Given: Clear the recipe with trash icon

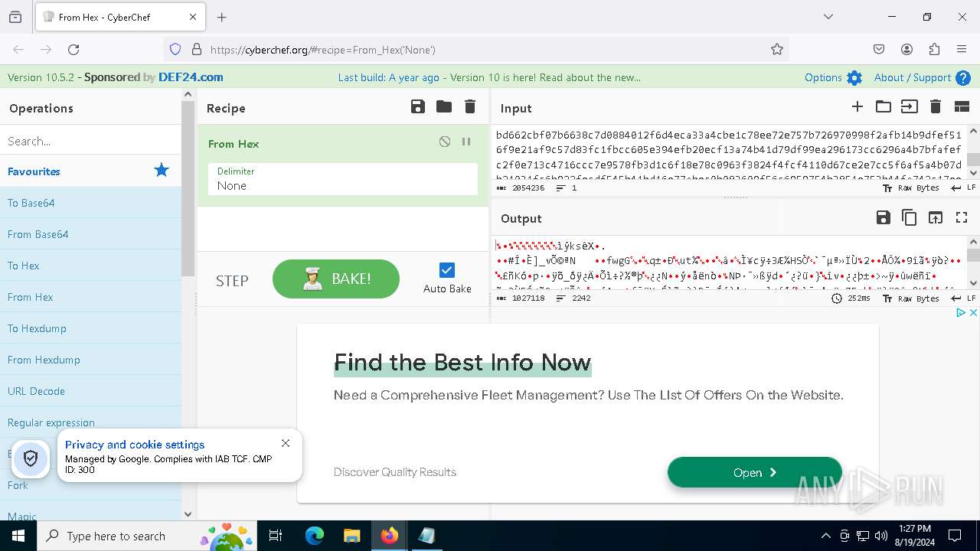Looking at the screenshot, I should (470, 107).
